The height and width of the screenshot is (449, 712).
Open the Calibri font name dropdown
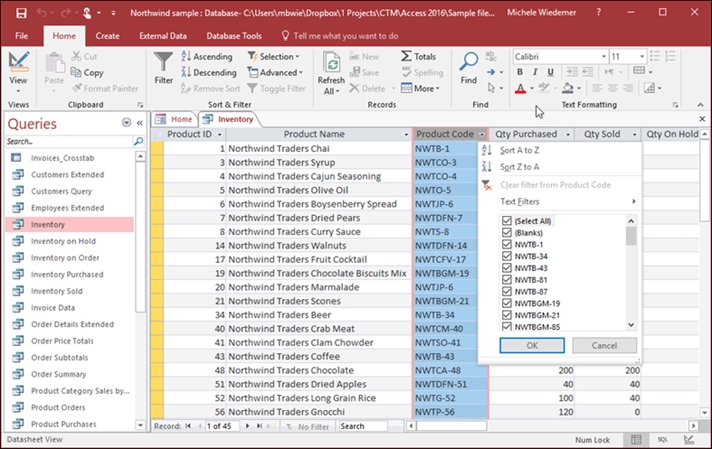(604, 56)
